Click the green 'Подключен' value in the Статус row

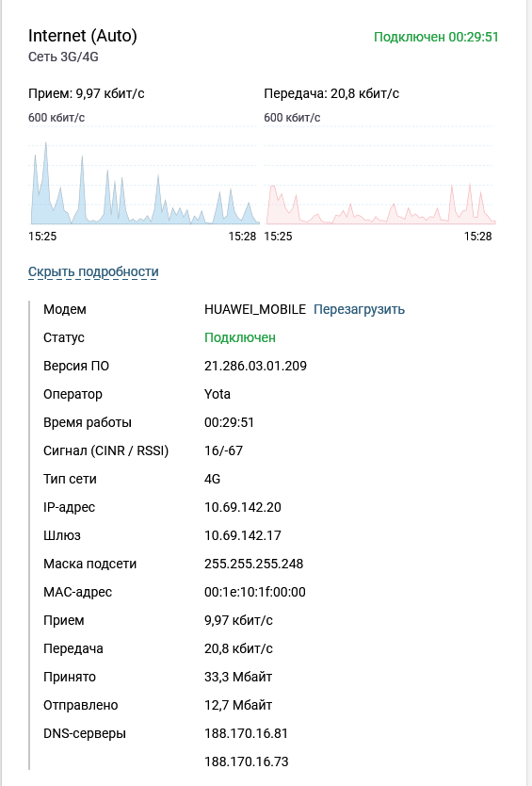point(240,337)
